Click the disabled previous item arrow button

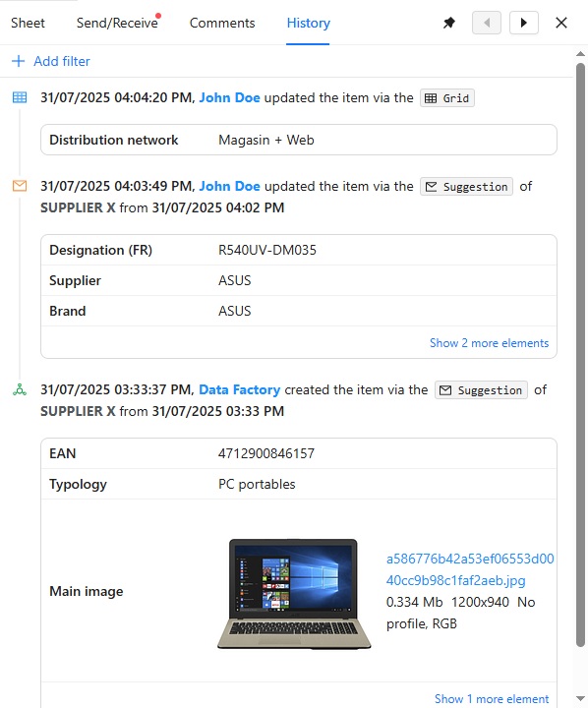(487, 23)
